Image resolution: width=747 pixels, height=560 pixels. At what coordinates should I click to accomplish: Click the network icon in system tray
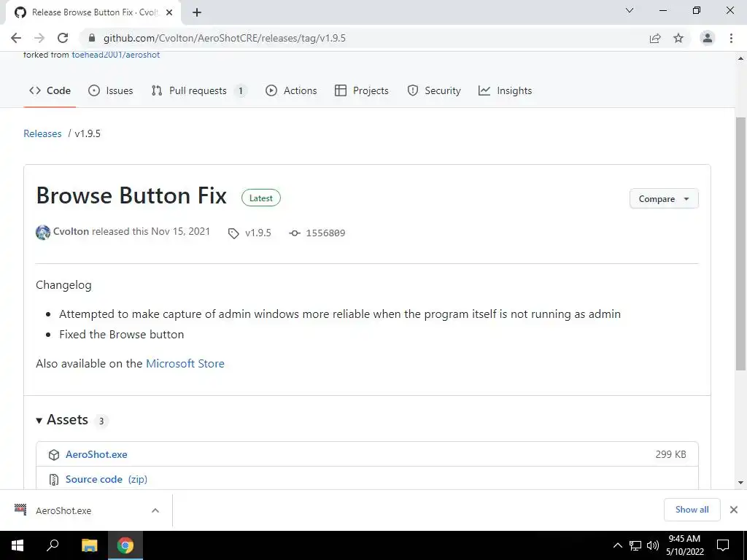635,545
